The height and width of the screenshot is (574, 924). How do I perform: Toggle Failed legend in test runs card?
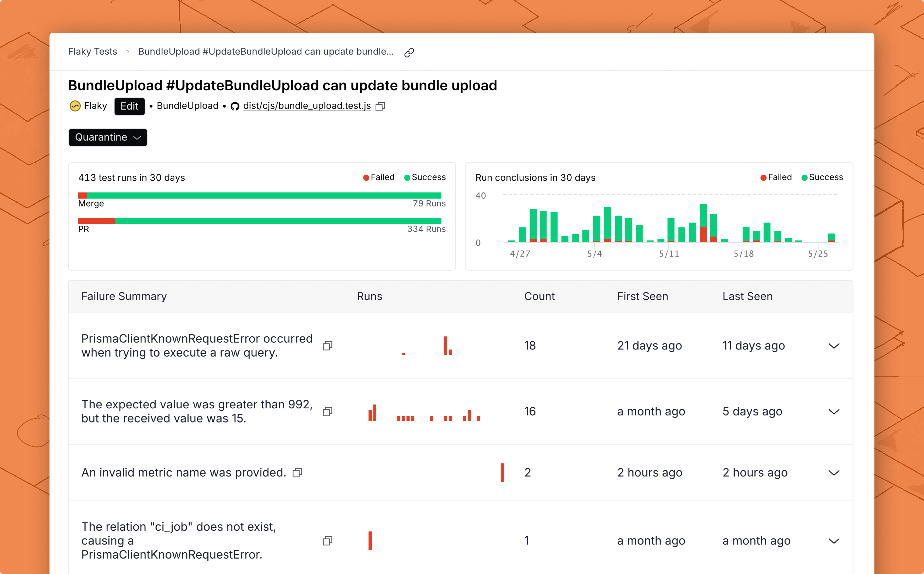point(379,177)
